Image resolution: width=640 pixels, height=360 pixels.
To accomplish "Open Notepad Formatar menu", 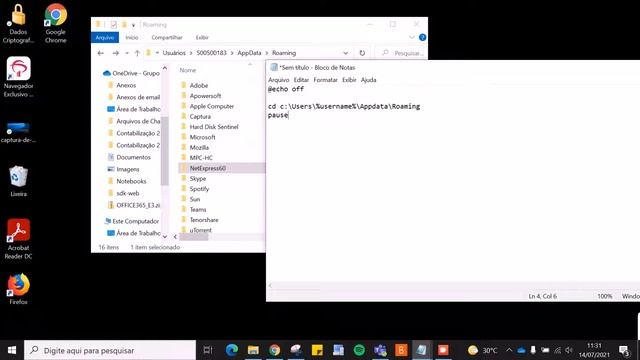I will 325,80.
